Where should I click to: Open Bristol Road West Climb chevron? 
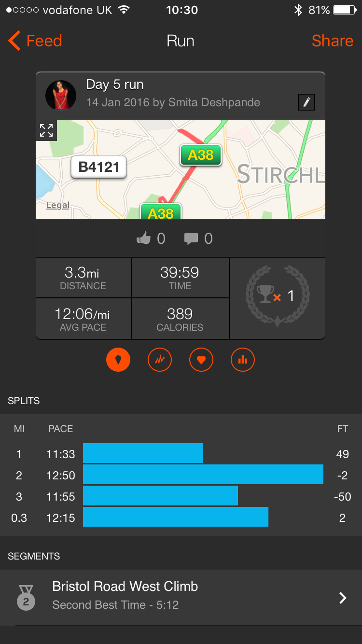[x=343, y=598]
